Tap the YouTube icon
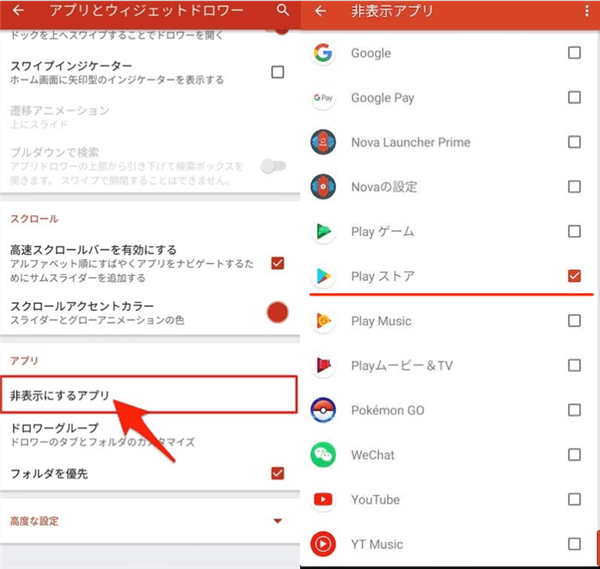 (x=323, y=499)
